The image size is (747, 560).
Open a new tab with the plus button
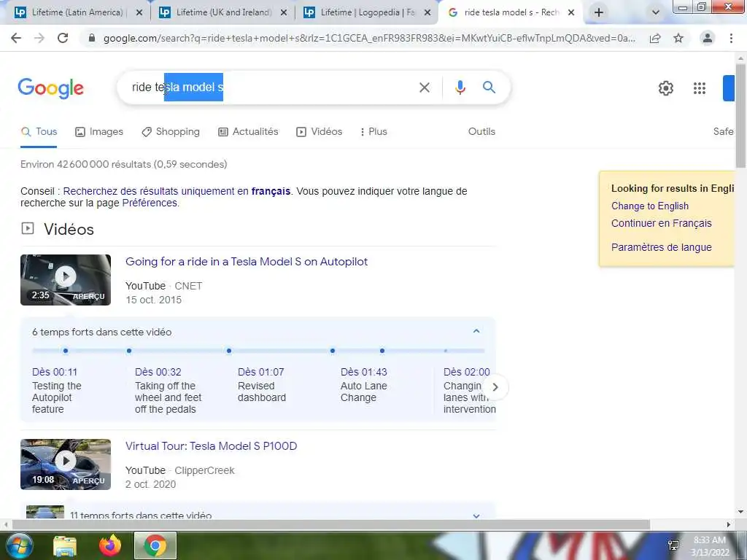(x=599, y=12)
